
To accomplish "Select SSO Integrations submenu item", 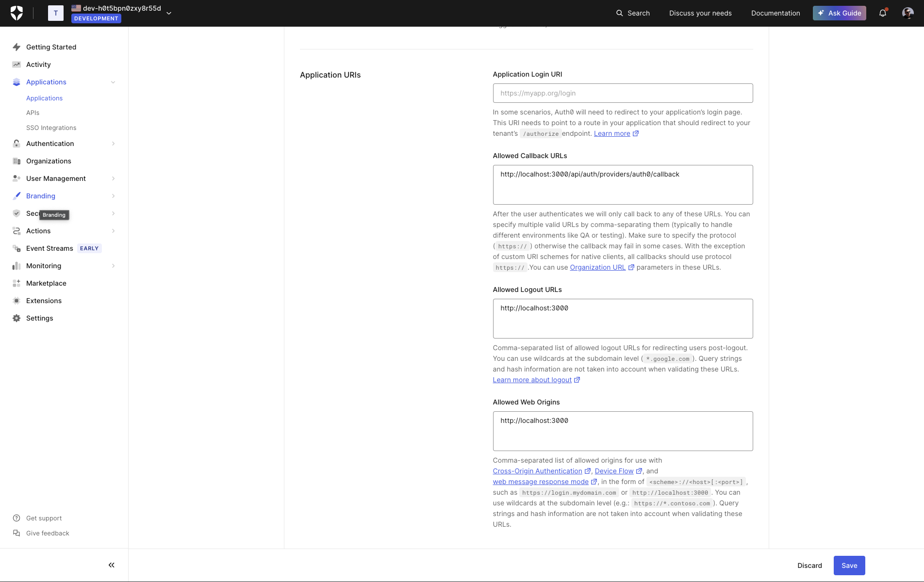I will coord(51,128).
